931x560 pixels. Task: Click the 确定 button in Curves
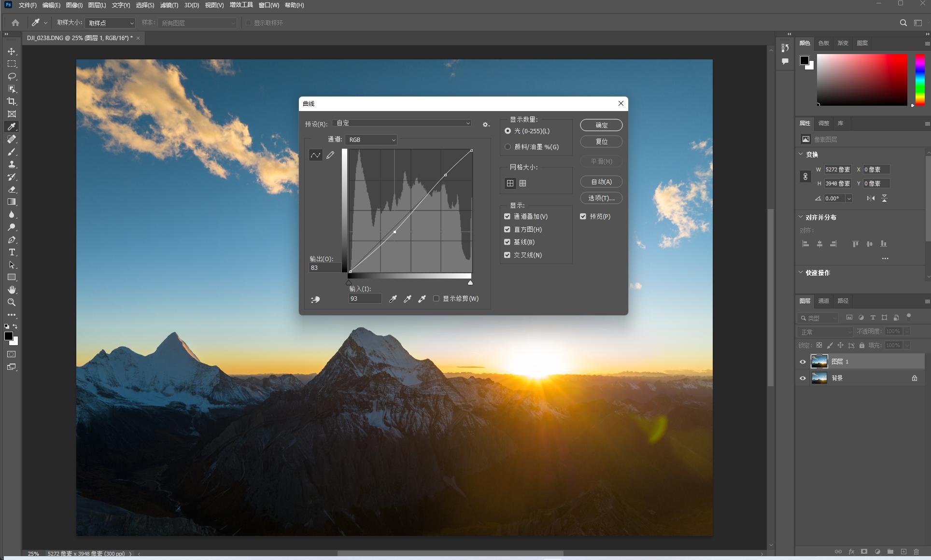click(601, 125)
